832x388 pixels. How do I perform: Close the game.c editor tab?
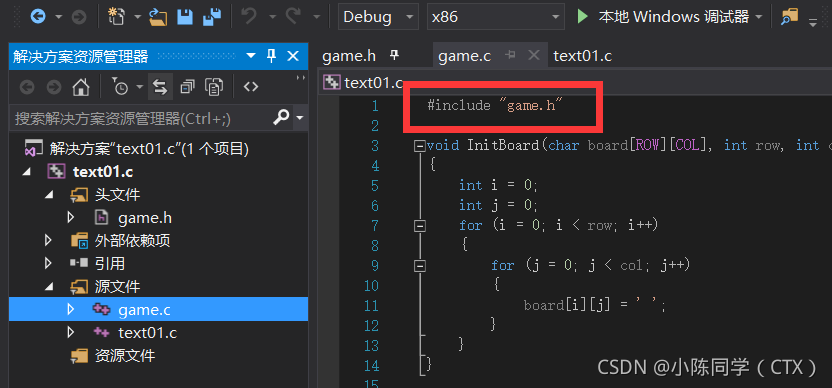pyautogui.click(x=534, y=55)
